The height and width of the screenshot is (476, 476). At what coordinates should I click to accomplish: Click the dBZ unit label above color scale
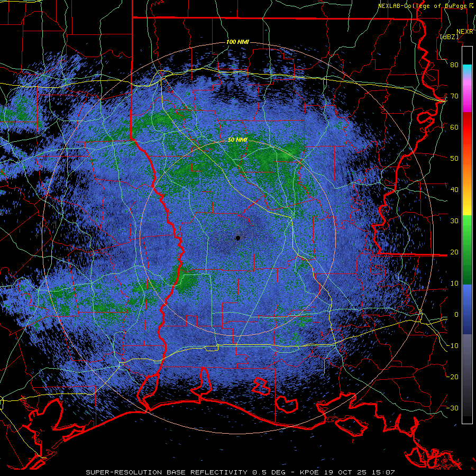(x=449, y=36)
